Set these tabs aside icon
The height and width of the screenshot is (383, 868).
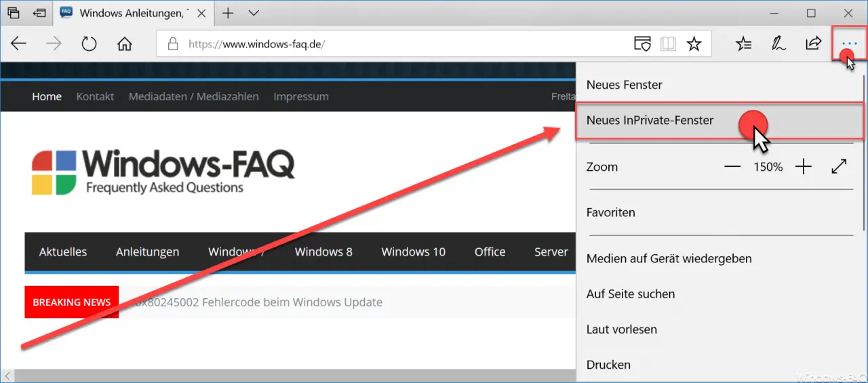pyautogui.click(x=40, y=13)
